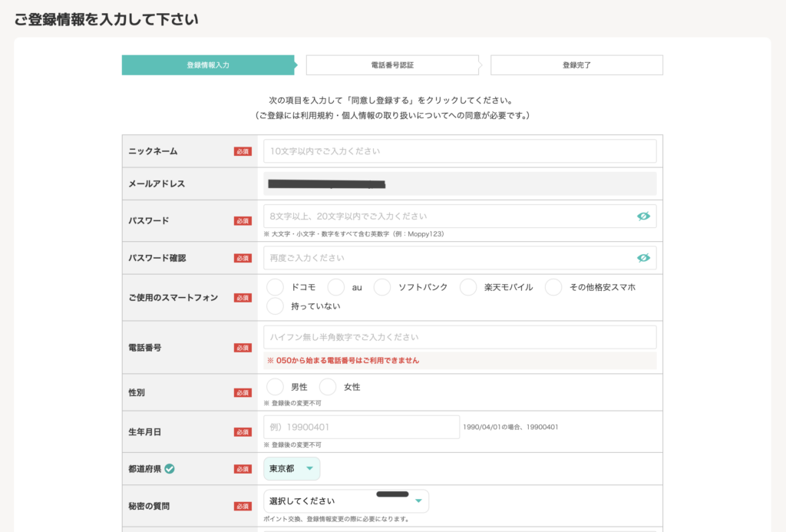
Task: Pick その他格安スマホ option
Action: tap(553, 287)
